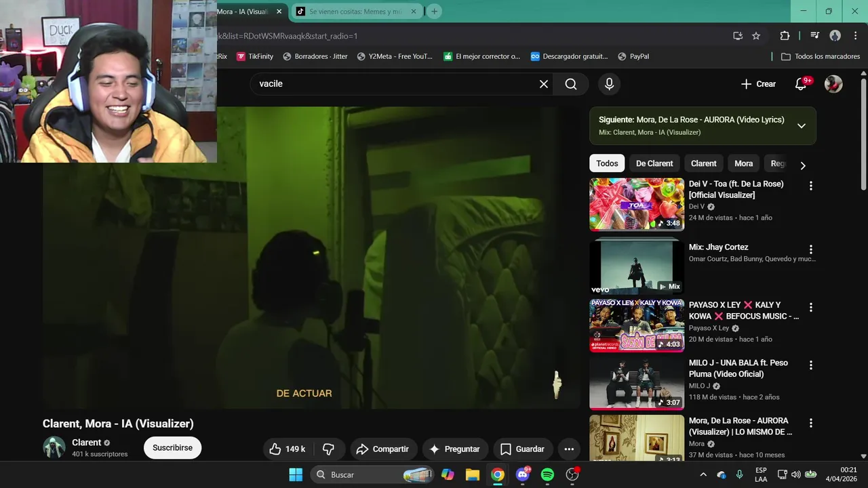
Task: Click the install app icon in address bar
Action: [738, 36]
